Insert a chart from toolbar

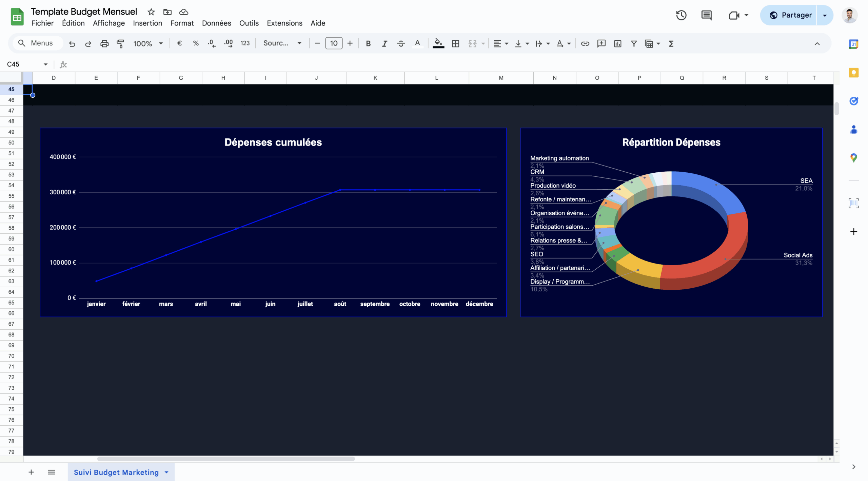point(617,43)
